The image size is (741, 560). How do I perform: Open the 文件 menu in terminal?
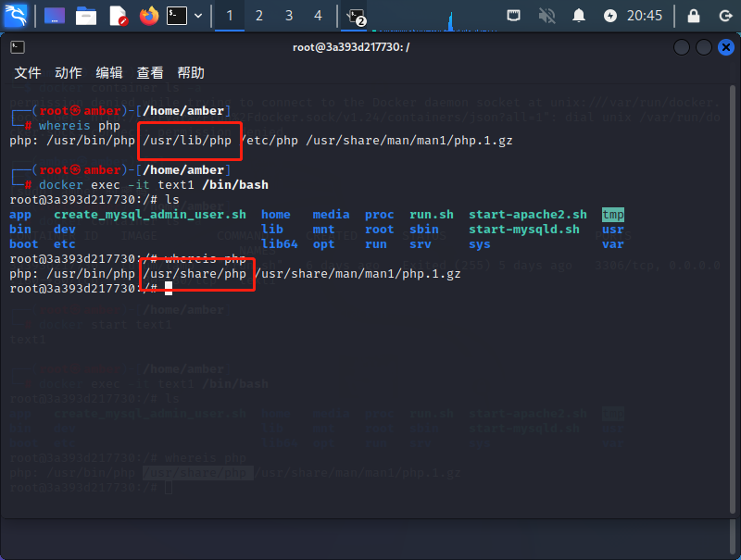click(x=28, y=72)
